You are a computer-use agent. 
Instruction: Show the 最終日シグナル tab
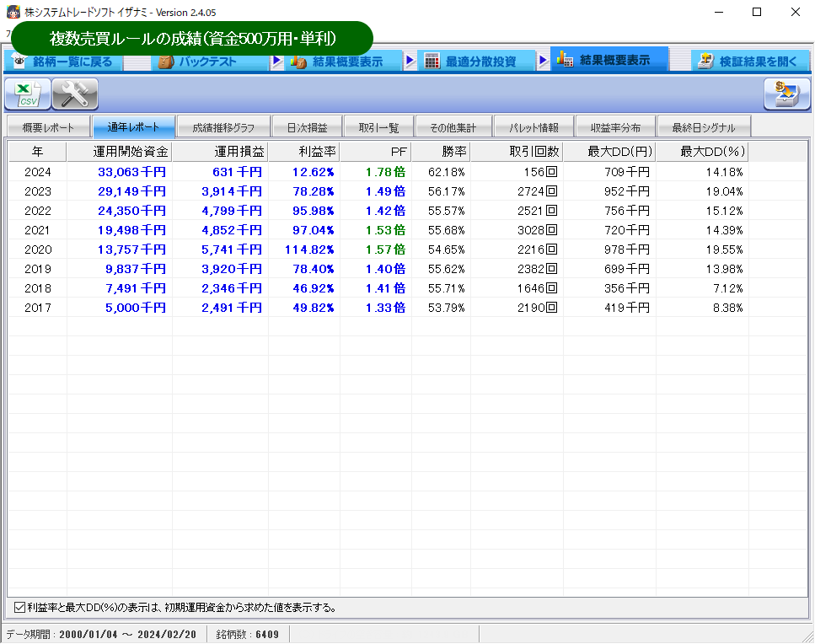703,128
